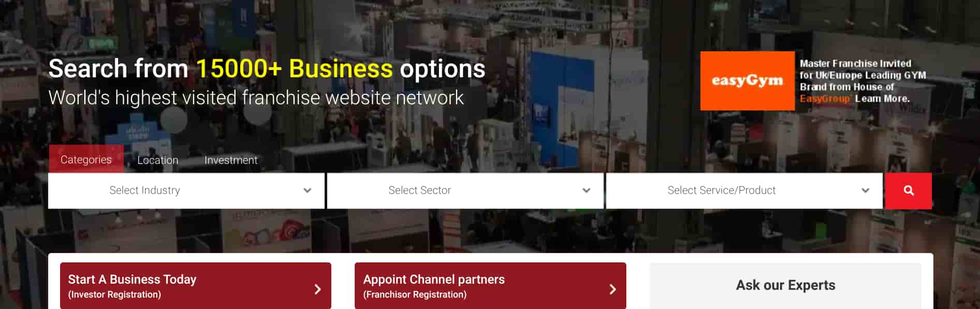The height and width of the screenshot is (309, 980).
Task: Follow the Learn More link
Action: pos(882,99)
